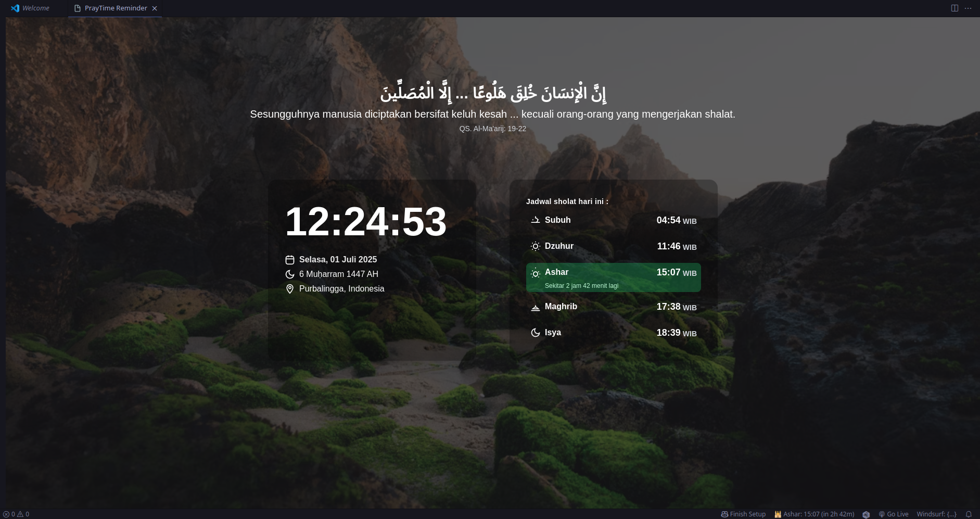The height and width of the screenshot is (519, 980).
Task: Open the editor More Actions ellipsis
Action: [968, 8]
